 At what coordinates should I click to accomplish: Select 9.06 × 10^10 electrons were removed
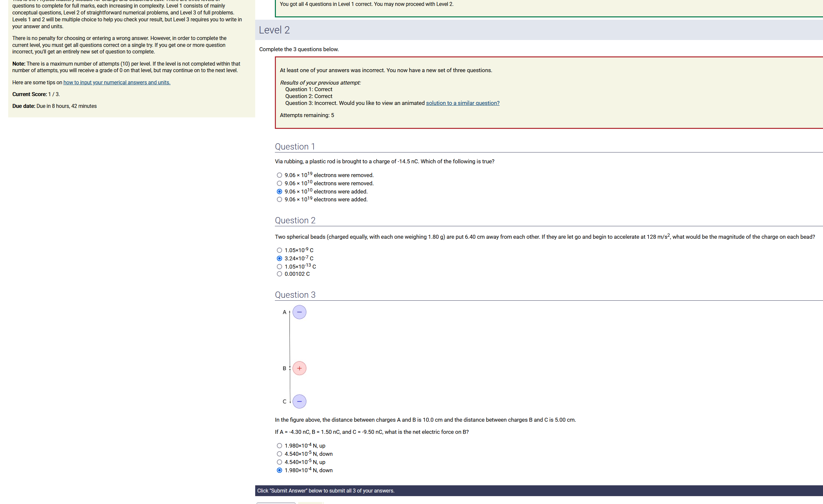click(279, 183)
